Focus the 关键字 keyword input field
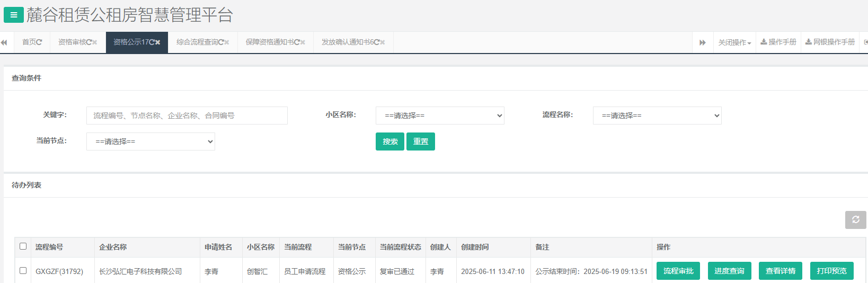 (187, 116)
